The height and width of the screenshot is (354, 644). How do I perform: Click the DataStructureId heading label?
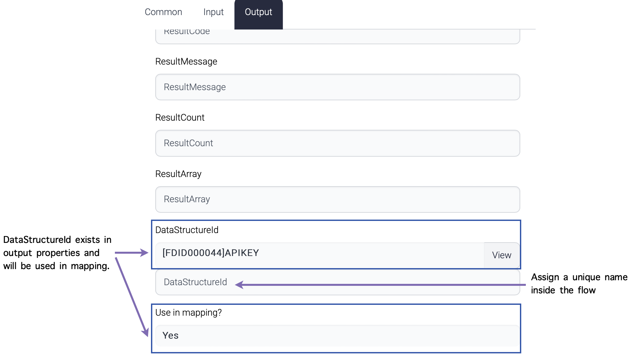[187, 230]
